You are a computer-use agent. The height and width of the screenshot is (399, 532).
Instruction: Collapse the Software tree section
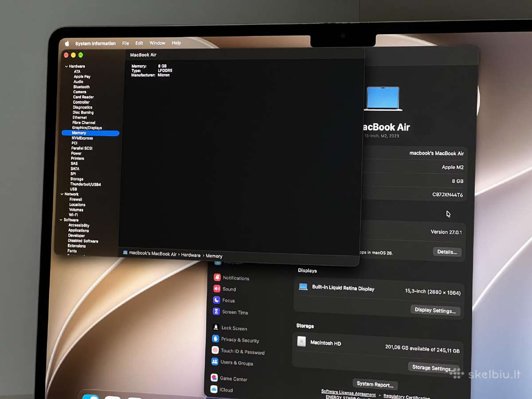60,220
